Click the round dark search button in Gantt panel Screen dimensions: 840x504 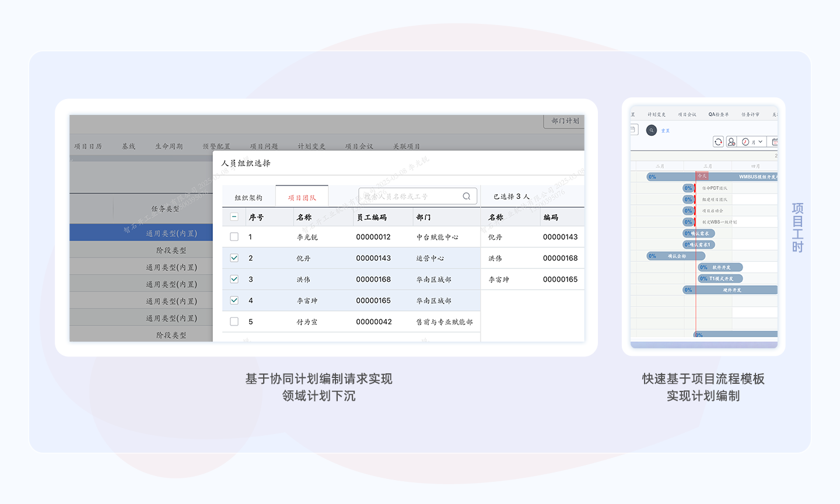coord(652,131)
